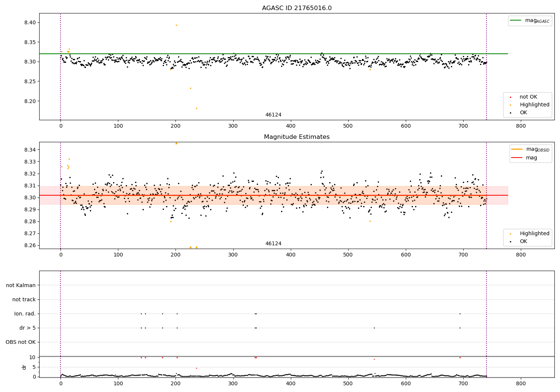Click the title 'AGASC ID 21765016.0'

pos(297,8)
